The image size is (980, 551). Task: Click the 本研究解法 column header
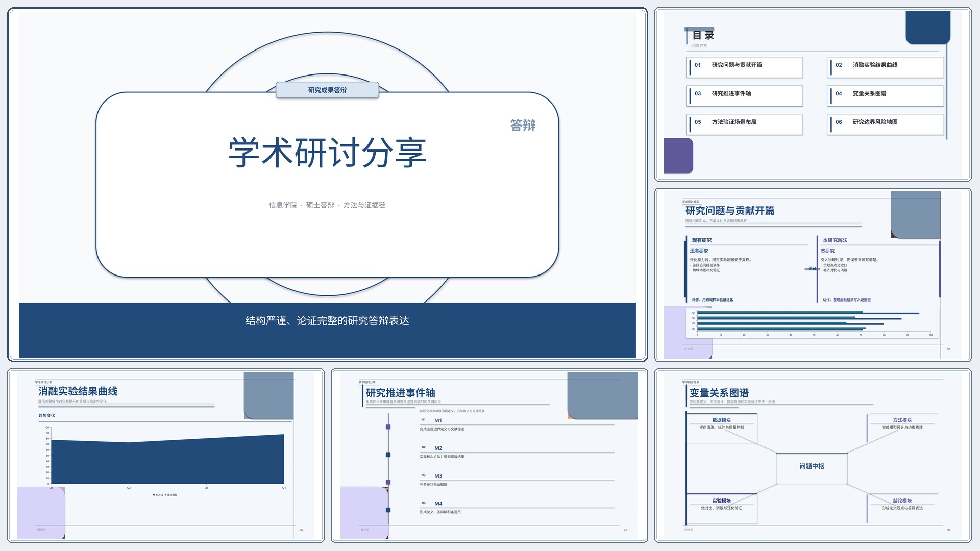(835, 240)
